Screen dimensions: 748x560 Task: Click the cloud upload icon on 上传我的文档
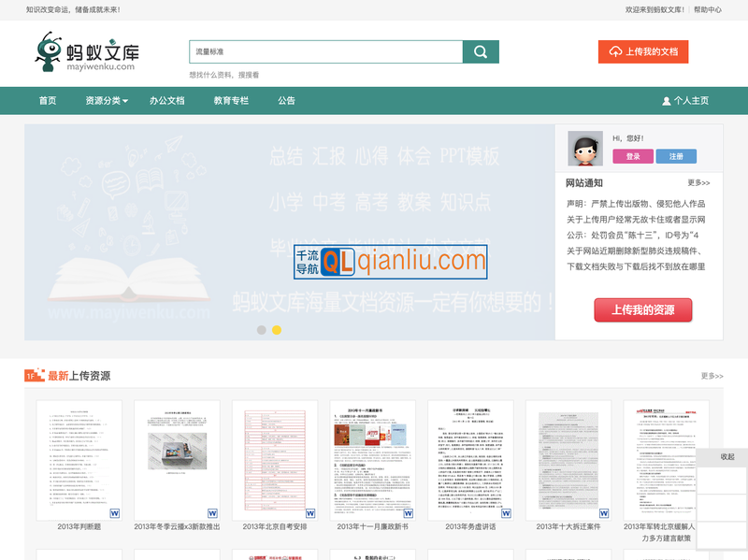click(615, 52)
